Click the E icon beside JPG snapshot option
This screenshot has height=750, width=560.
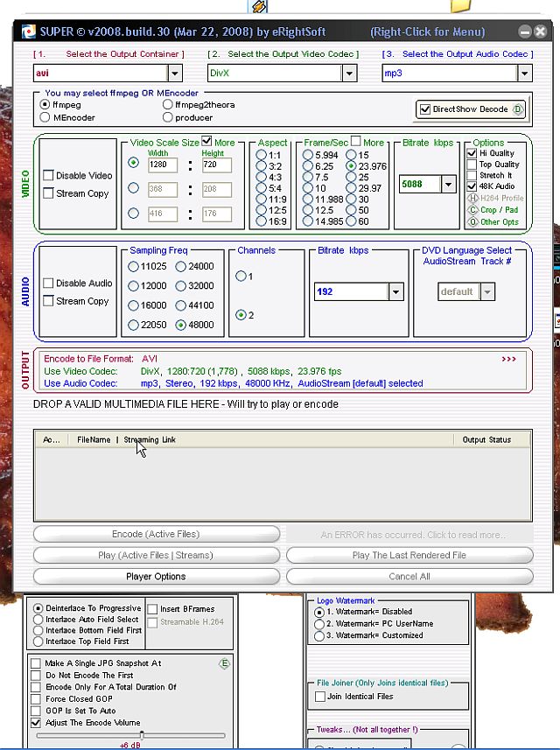click(224, 663)
